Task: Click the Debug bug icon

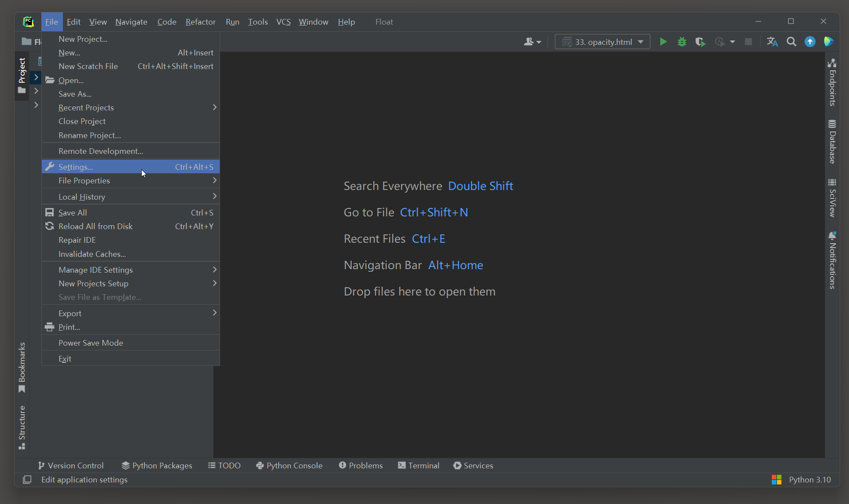Action: 682,42
